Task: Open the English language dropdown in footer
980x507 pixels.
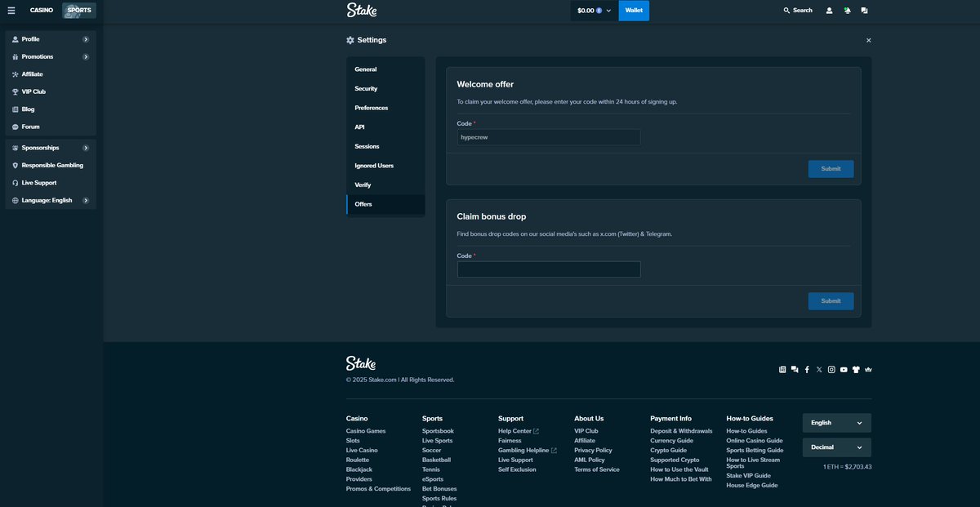Action: tap(837, 423)
